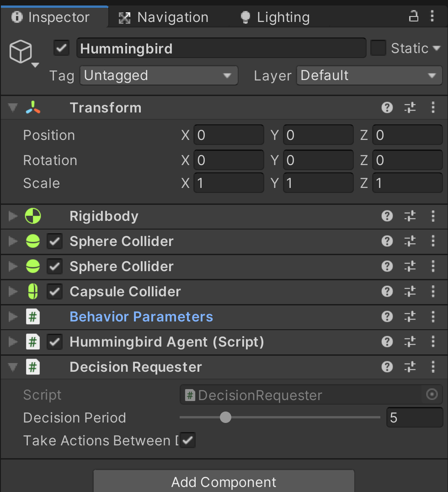
Task: Click the Transform component icon
Action: tap(32, 107)
